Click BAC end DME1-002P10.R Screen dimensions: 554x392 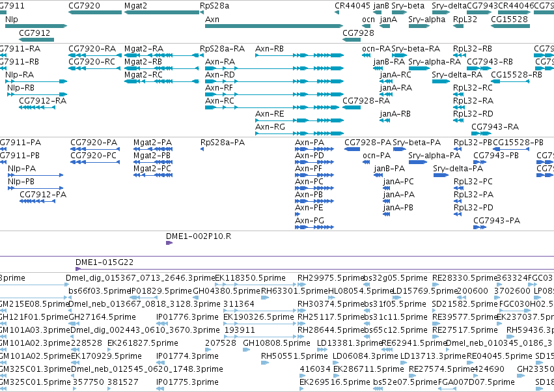coord(199,236)
